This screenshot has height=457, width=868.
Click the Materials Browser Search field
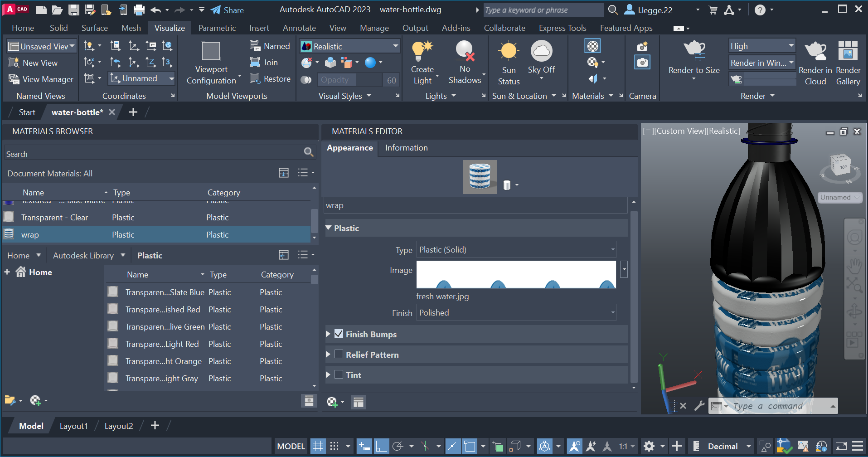[x=154, y=154]
